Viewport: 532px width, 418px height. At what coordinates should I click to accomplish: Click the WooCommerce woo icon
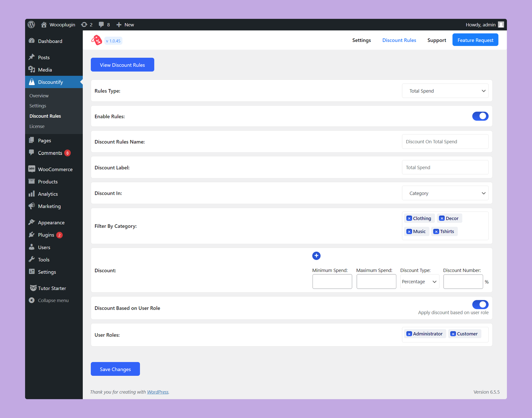coord(32,169)
